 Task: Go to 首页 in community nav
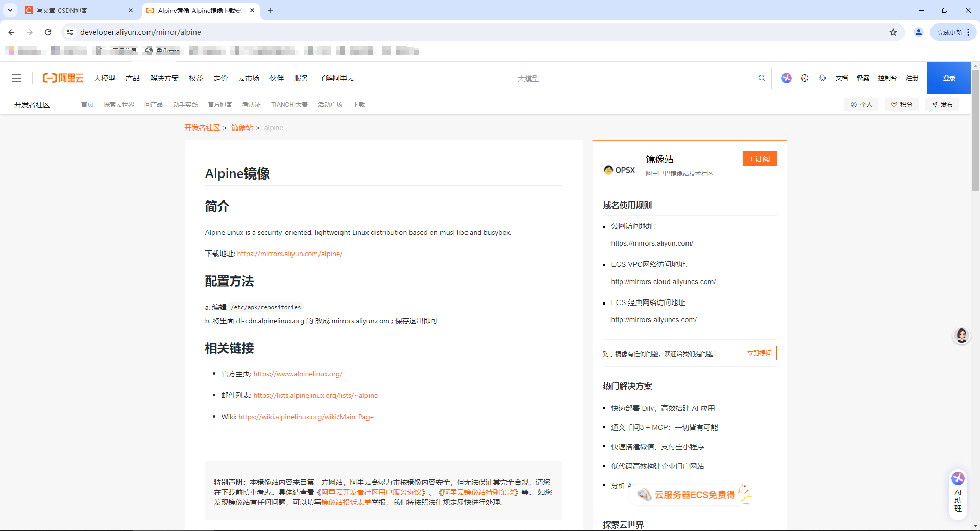87,105
